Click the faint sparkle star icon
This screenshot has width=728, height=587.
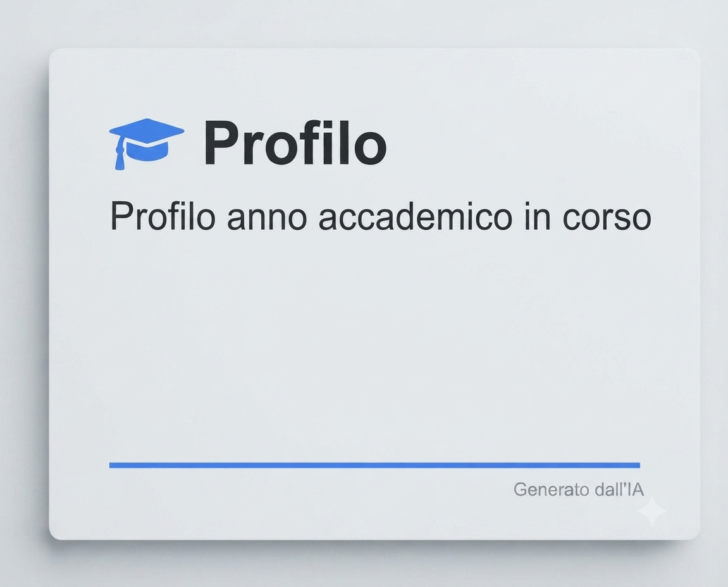click(651, 511)
